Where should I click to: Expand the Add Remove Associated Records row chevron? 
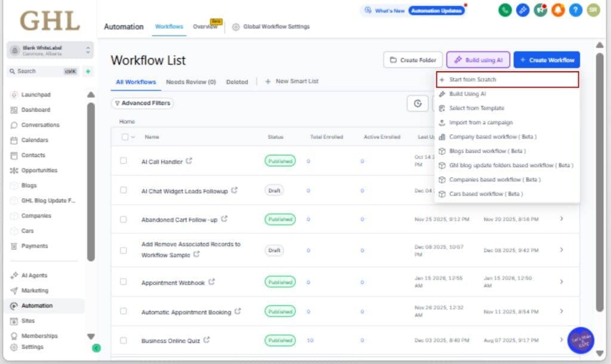(x=561, y=249)
